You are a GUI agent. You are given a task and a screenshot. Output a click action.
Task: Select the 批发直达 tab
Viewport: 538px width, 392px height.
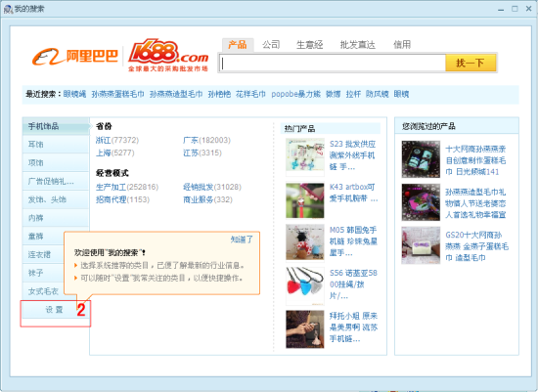(357, 45)
